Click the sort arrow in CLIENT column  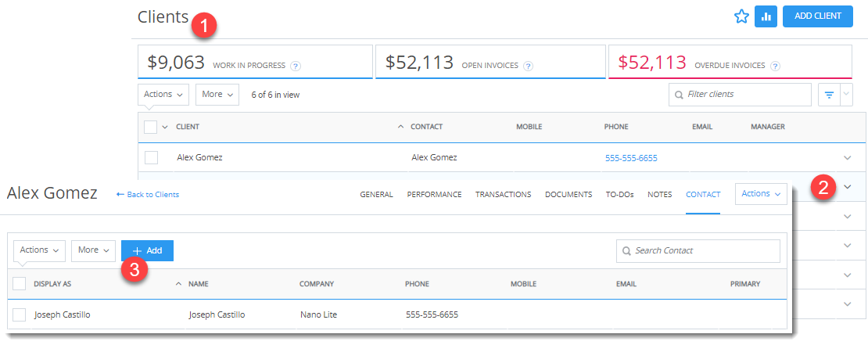(401, 127)
